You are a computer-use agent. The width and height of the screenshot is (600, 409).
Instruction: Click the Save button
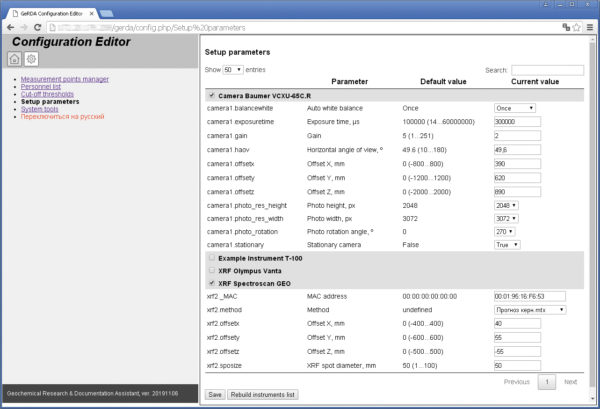pos(215,394)
